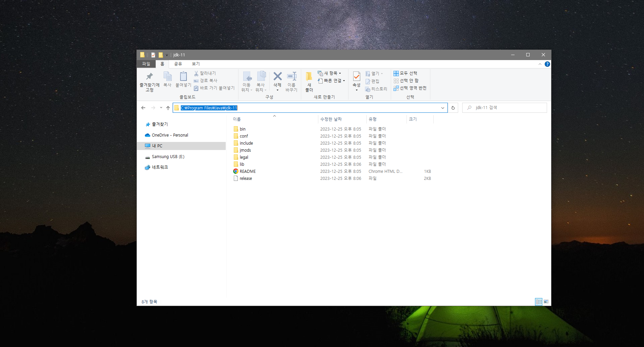Sort by Date modified (수정한 날짜) header

(342, 119)
